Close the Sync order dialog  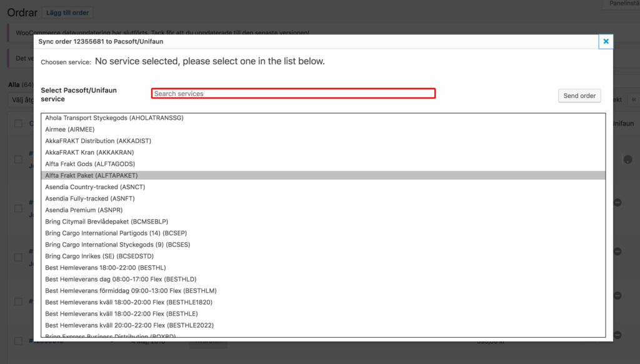605,42
